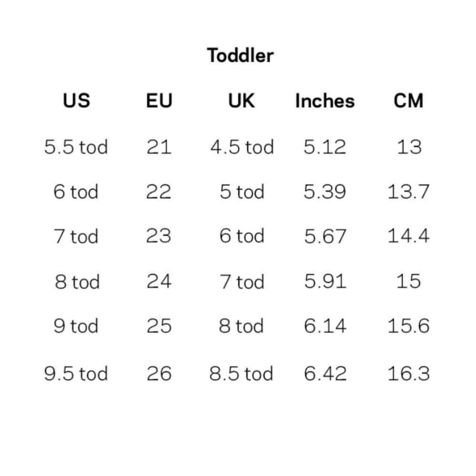The image size is (476, 476).
Task: Select EU size 22 cell
Action: coord(159,191)
